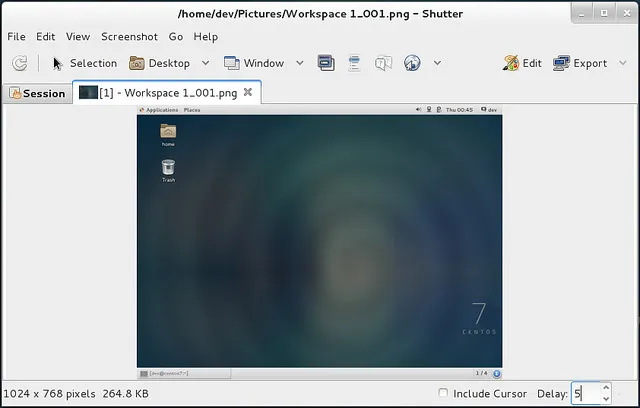Maximize the Shutter window
640x408 pixels.
click(x=604, y=13)
